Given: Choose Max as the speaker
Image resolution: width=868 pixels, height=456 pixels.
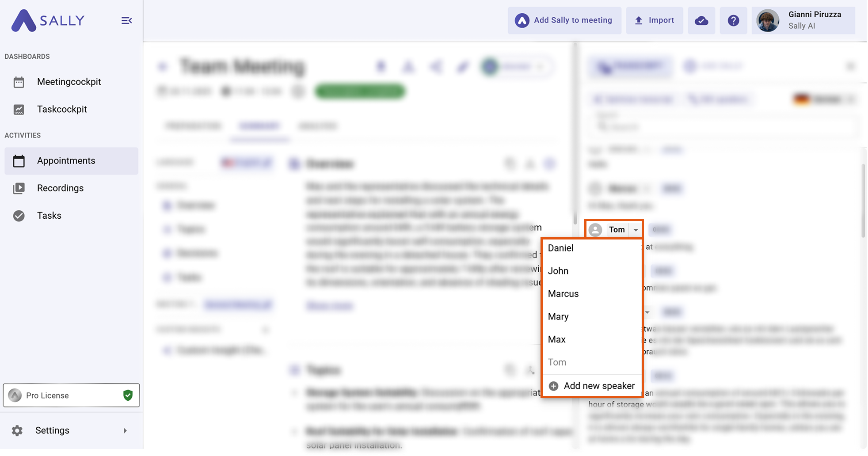Looking at the screenshot, I should tap(556, 339).
